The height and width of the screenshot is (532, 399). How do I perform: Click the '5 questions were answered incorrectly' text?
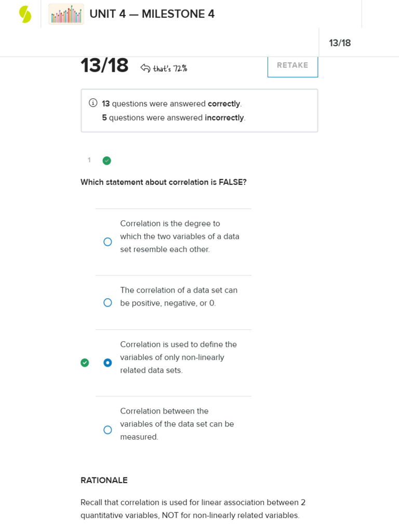pyautogui.click(x=174, y=118)
